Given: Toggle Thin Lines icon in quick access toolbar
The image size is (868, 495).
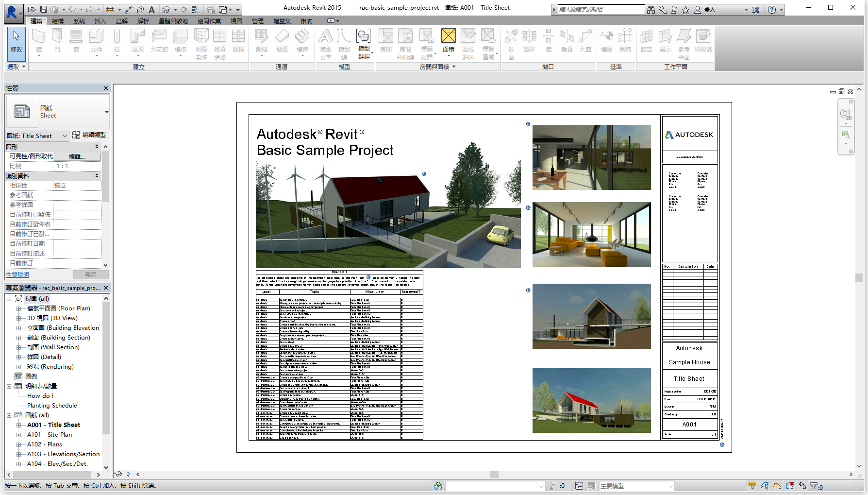Looking at the screenshot, I should click(196, 9).
